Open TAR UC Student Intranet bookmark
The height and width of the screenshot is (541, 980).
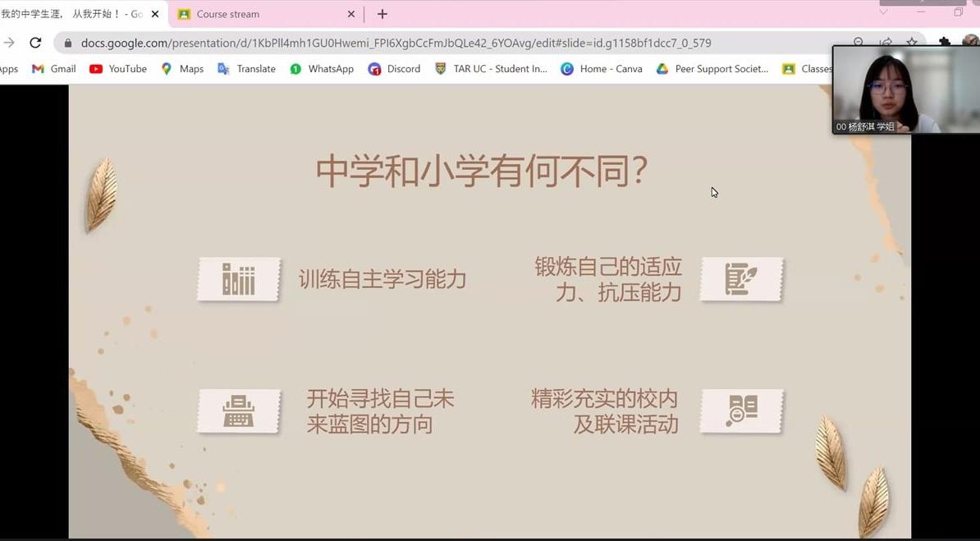point(492,69)
